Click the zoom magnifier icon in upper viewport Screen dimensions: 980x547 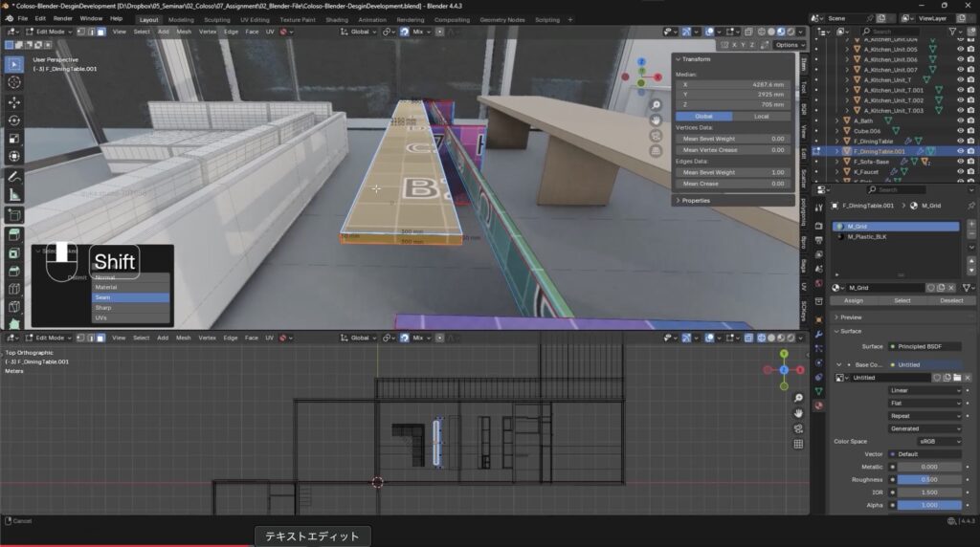656,105
